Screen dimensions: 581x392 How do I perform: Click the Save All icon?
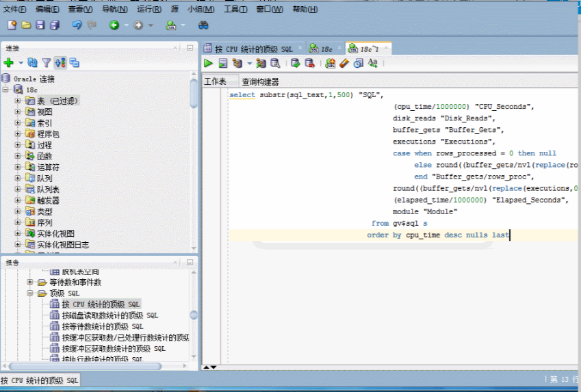pyautogui.click(x=55, y=25)
